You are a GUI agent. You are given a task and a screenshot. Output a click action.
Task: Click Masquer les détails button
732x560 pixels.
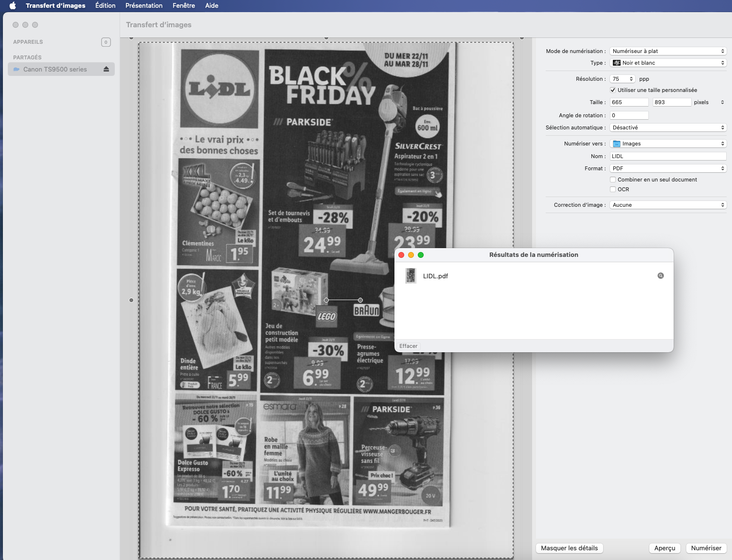pyautogui.click(x=570, y=548)
